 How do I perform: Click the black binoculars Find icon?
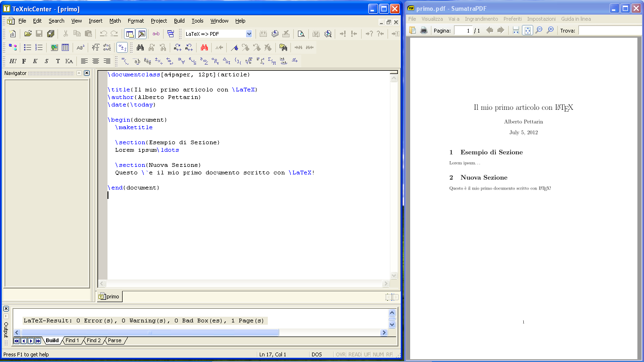click(x=140, y=47)
